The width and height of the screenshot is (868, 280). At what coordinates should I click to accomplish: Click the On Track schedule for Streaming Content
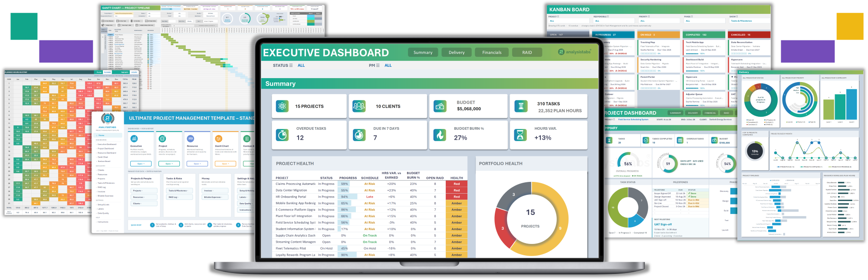point(370,242)
